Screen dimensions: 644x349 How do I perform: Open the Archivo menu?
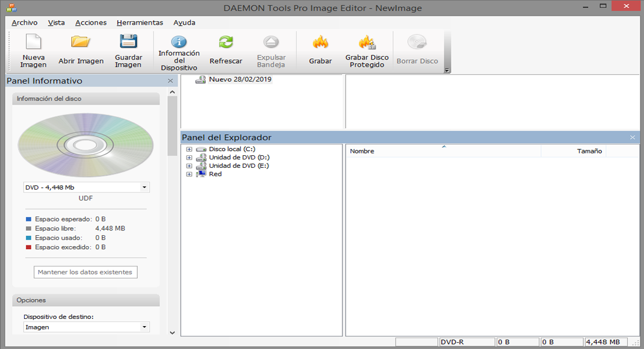point(25,23)
